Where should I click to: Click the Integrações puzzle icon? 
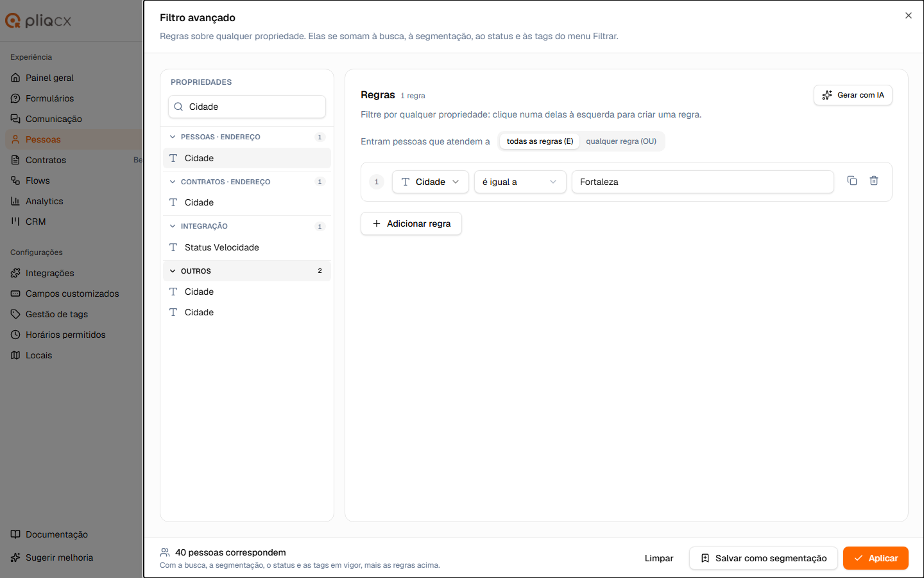[15, 273]
